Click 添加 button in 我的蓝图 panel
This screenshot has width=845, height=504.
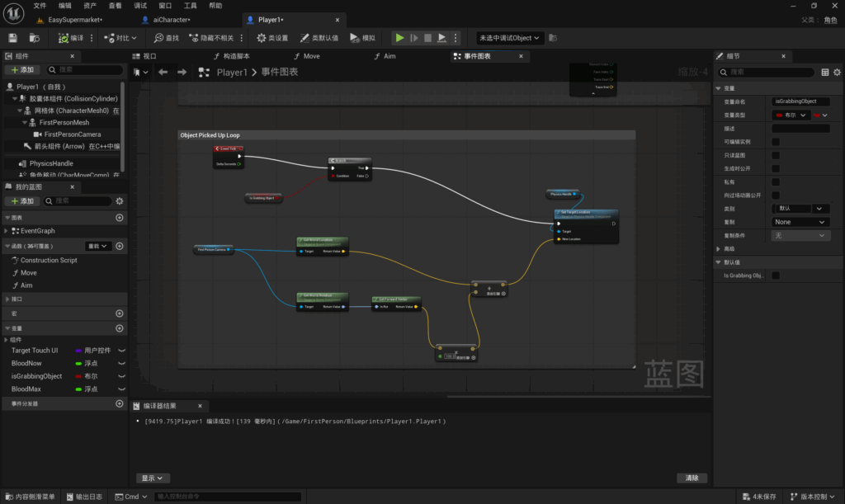[22, 200]
